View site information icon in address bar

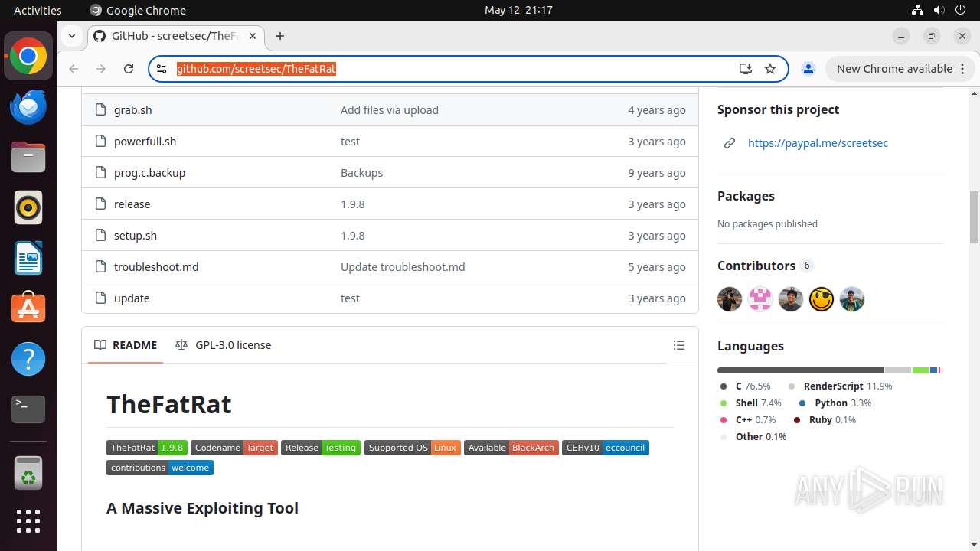point(162,69)
